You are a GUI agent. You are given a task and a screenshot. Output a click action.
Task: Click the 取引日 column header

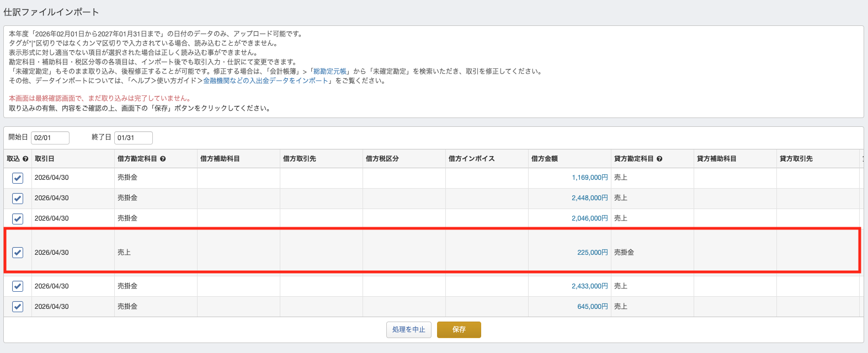[45, 159]
